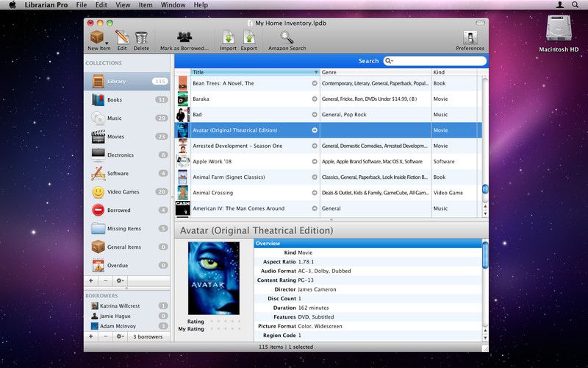
Task: Open Amazon Search magnifier icon
Action: (x=287, y=38)
